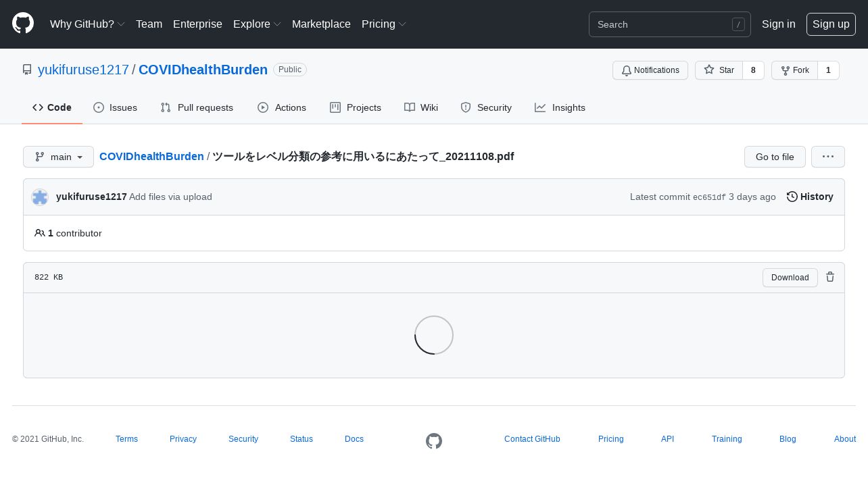Open the Actions tab
This screenshot has height=483, width=868.
pos(282,107)
